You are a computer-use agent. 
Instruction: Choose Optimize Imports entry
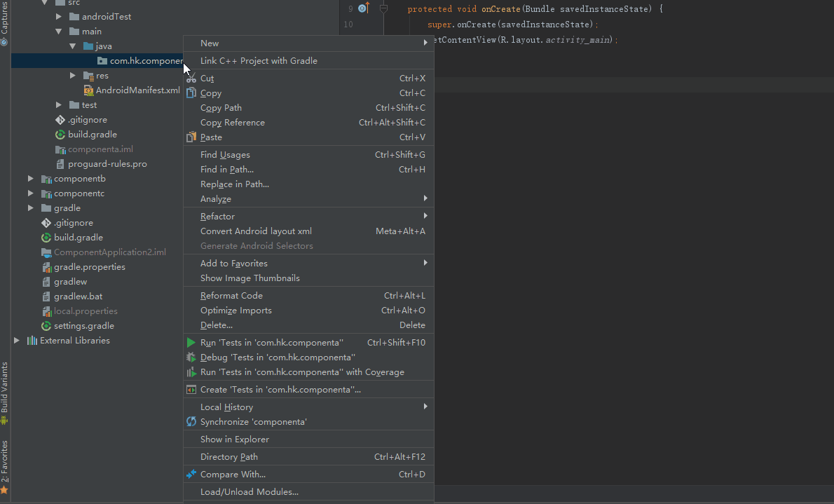click(x=308, y=311)
